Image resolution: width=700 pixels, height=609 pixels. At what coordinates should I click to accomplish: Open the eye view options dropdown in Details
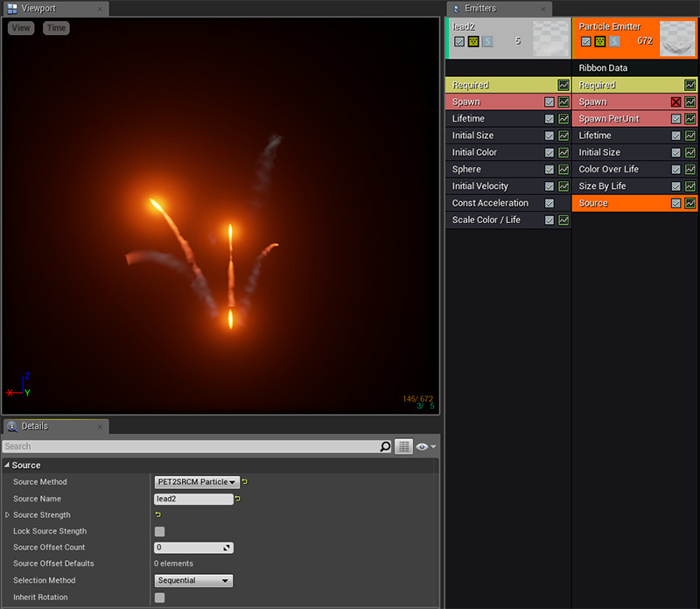pos(426,446)
